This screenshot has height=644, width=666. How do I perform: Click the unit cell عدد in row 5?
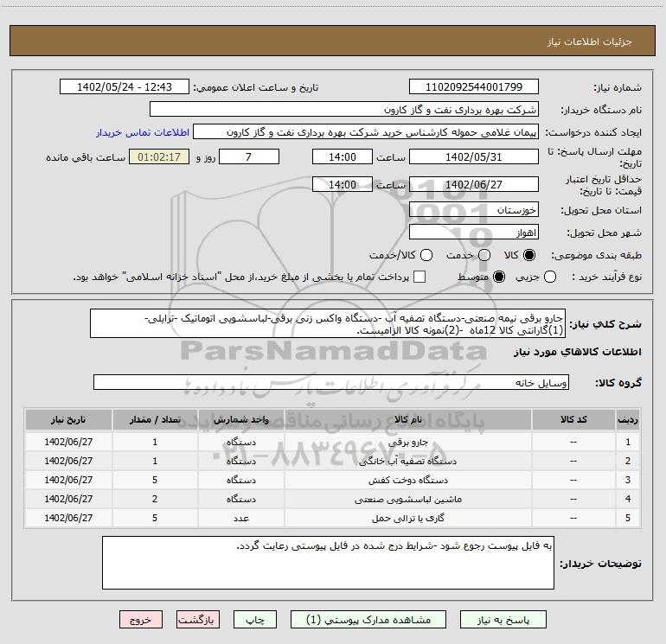pos(240,518)
